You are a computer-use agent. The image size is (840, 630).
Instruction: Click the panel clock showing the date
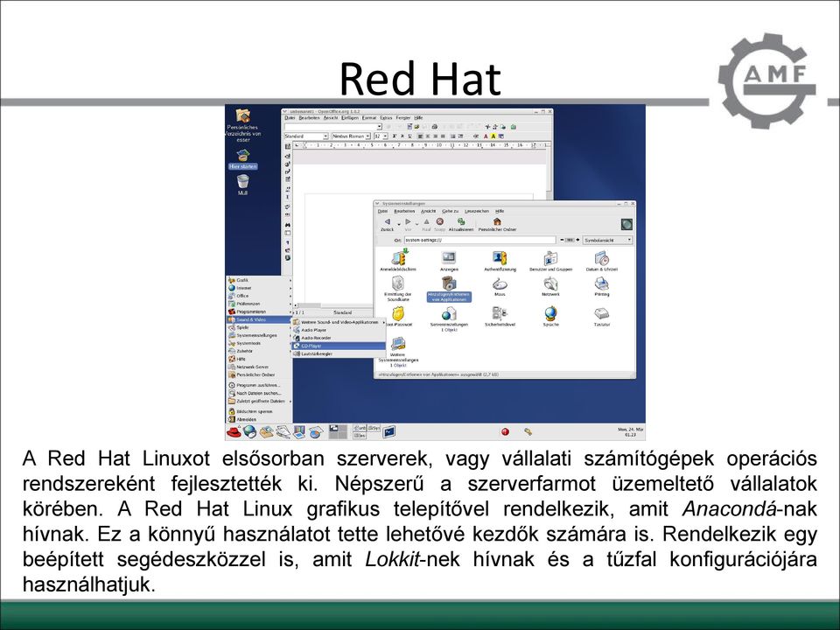coord(630,431)
